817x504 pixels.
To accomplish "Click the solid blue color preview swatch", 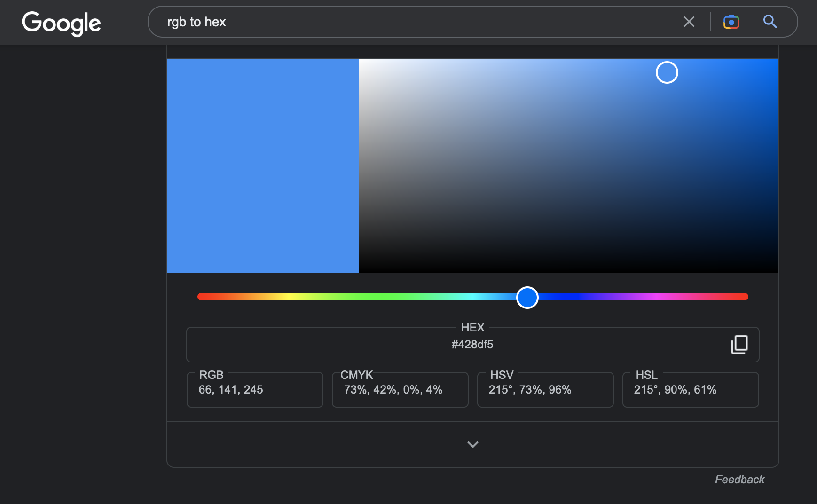I will (x=263, y=165).
